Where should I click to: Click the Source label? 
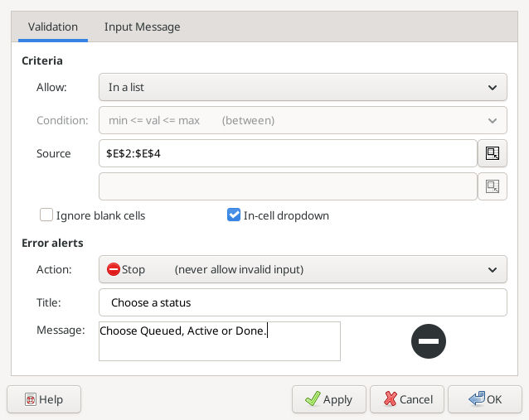pyautogui.click(x=54, y=153)
